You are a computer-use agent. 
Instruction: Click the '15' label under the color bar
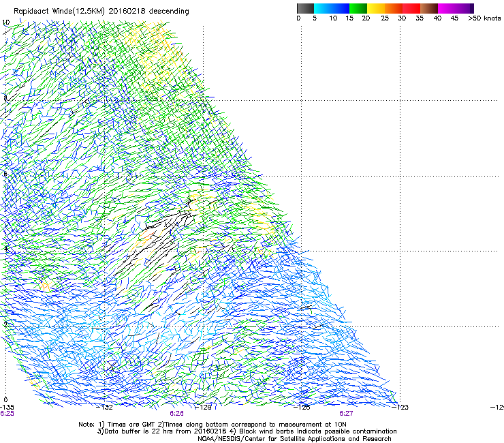point(349,18)
